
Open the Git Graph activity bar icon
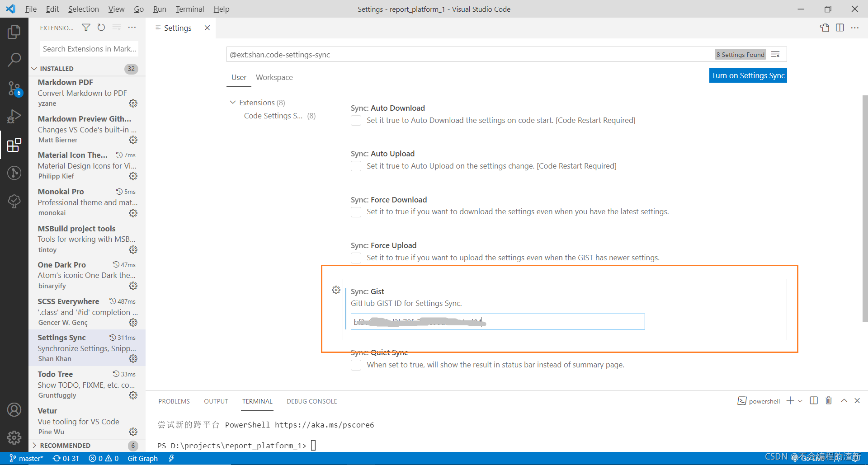[14, 173]
